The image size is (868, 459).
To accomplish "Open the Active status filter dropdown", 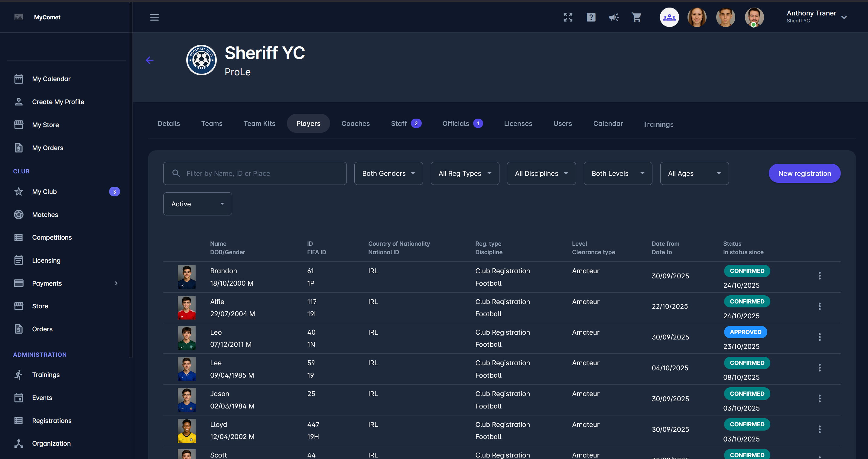I will click(197, 204).
